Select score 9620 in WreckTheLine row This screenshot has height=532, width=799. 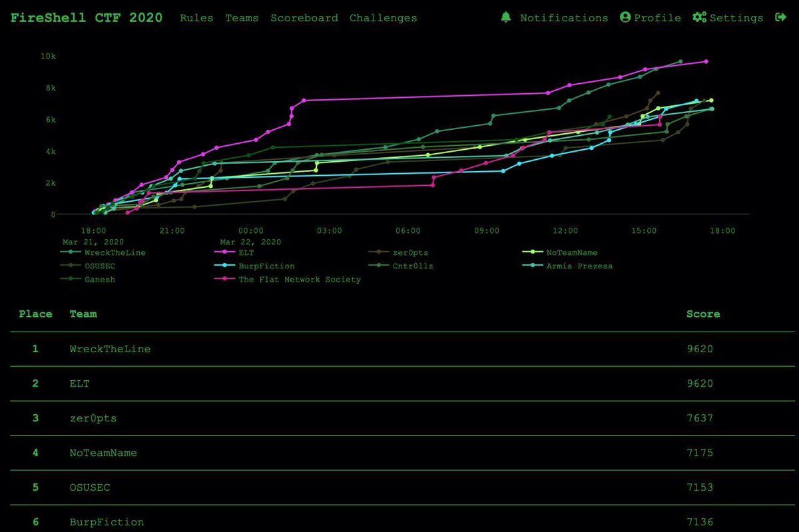tap(700, 349)
